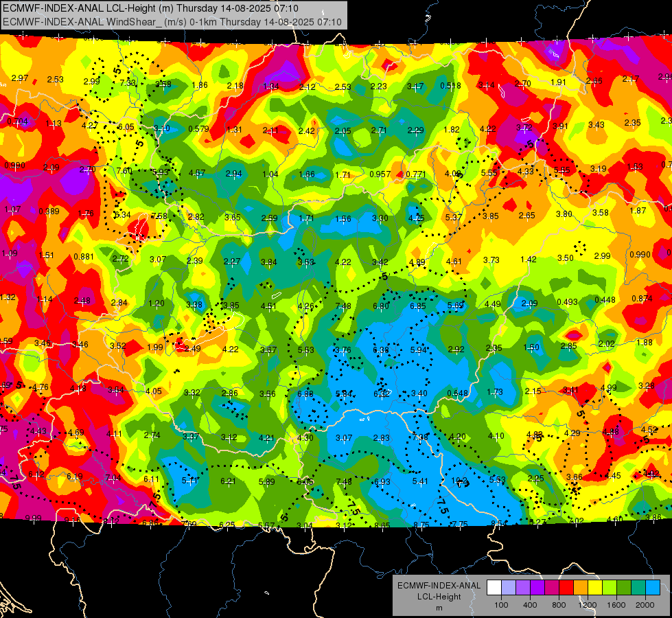Click the wind shear value 4.89

click(417, 262)
